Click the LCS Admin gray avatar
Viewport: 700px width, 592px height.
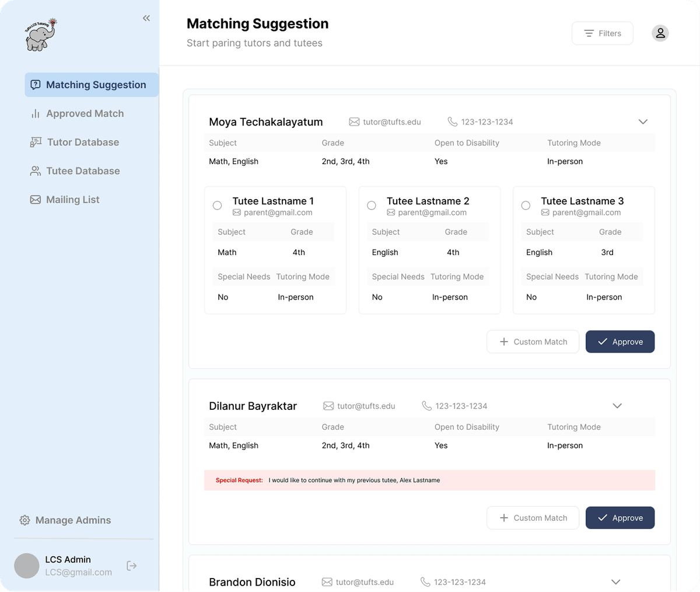pyautogui.click(x=27, y=566)
